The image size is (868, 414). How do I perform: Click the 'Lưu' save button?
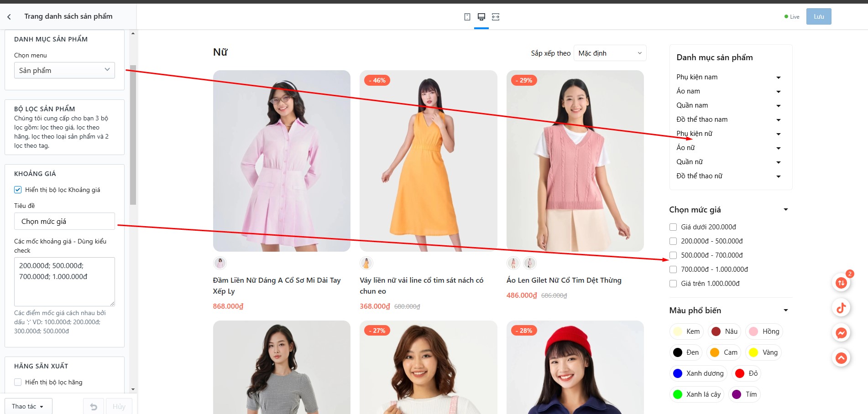[819, 16]
